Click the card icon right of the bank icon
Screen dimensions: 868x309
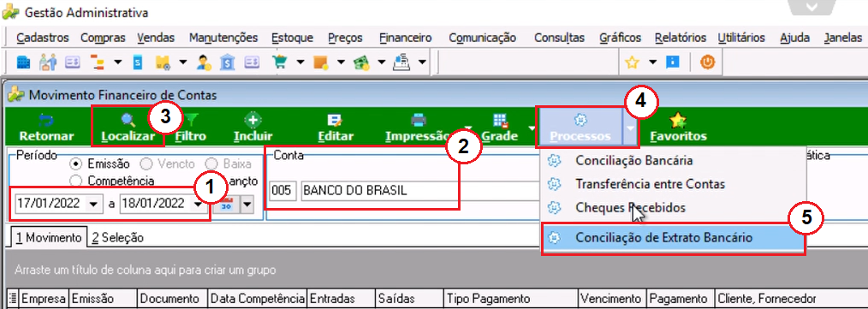pyautogui.click(x=253, y=62)
